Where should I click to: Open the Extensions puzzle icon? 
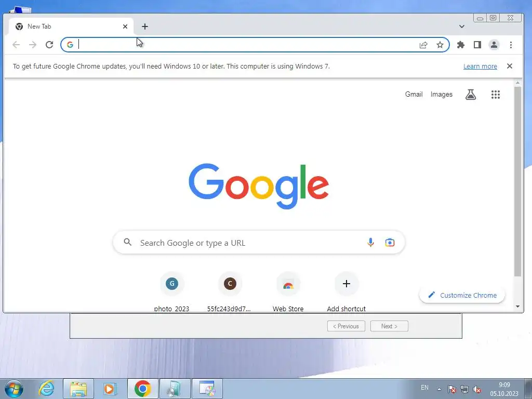[460, 45]
